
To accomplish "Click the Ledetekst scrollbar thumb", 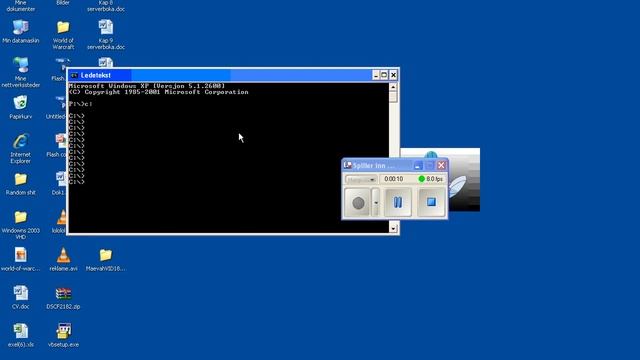I will [393, 97].
